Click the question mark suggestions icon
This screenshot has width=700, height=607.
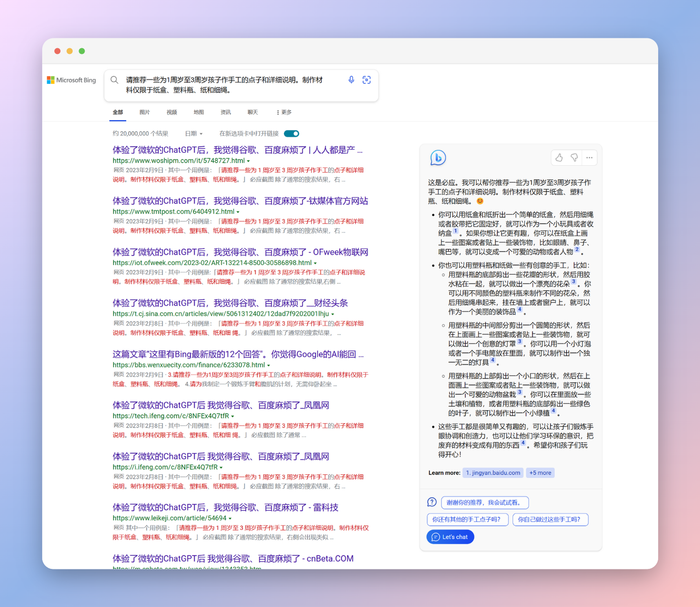click(432, 502)
